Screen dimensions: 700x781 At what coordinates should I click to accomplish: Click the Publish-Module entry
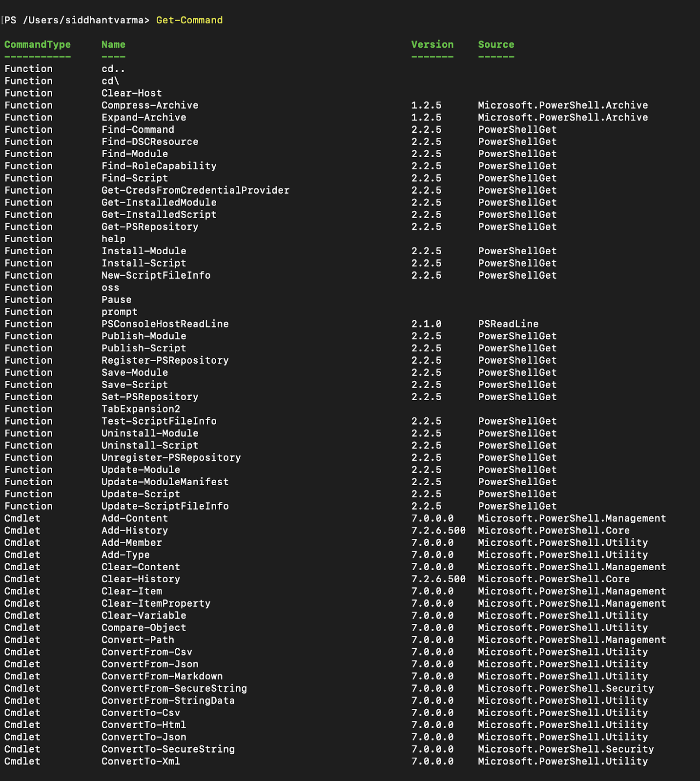(x=144, y=336)
